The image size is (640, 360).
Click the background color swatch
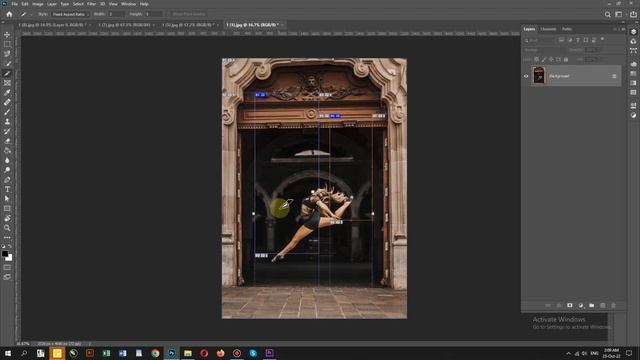9,258
